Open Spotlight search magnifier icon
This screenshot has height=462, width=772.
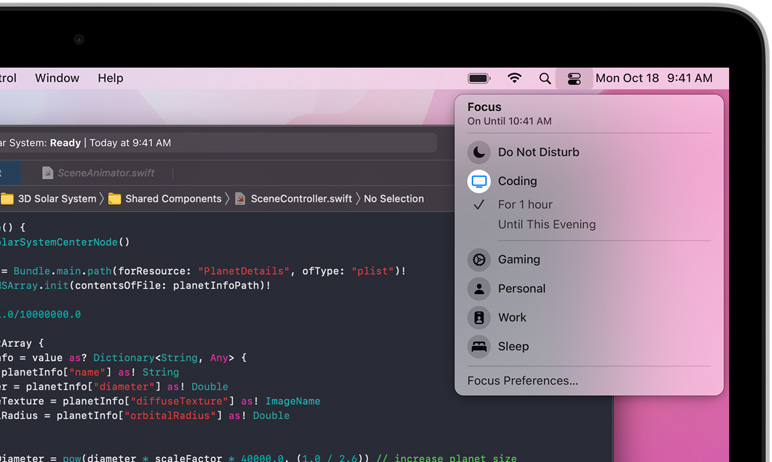tap(545, 78)
